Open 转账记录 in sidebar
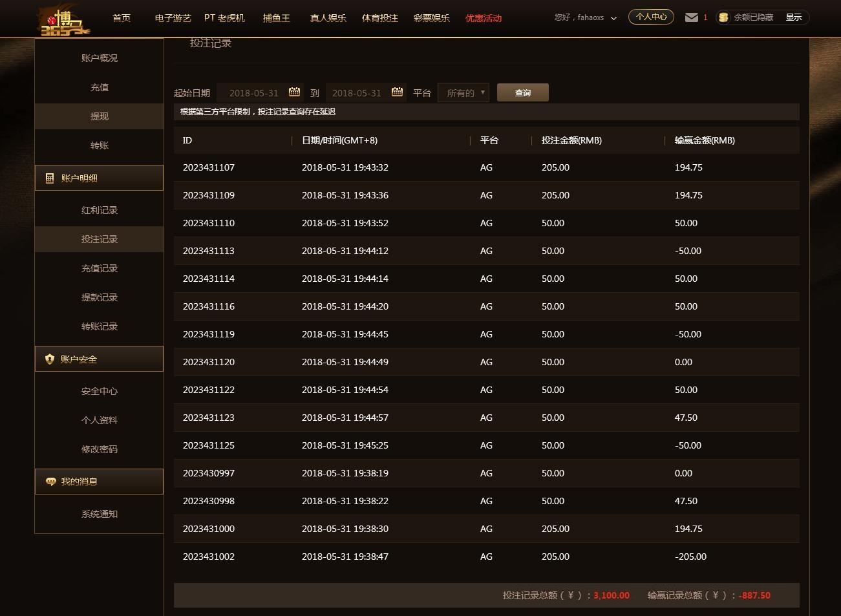This screenshot has width=841, height=616. [x=100, y=326]
